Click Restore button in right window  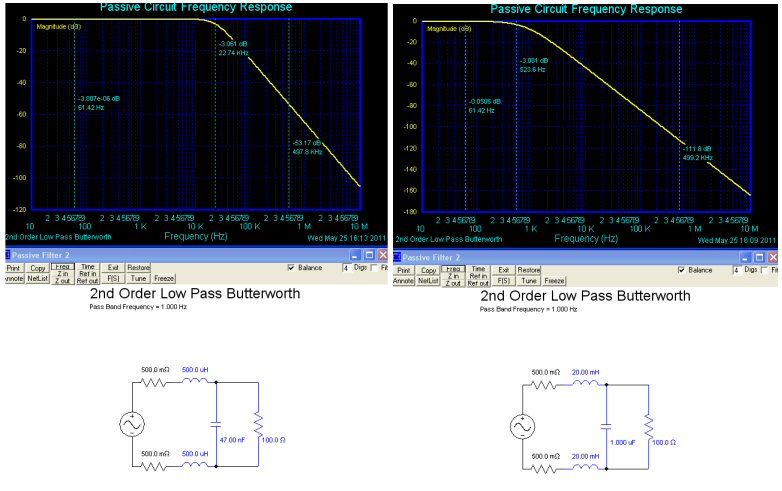click(528, 270)
